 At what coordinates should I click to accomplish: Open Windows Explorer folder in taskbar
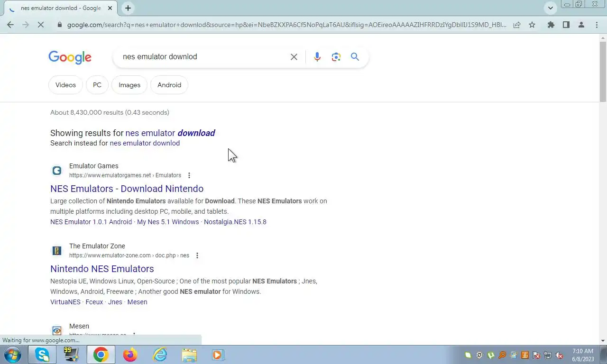[189, 355]
